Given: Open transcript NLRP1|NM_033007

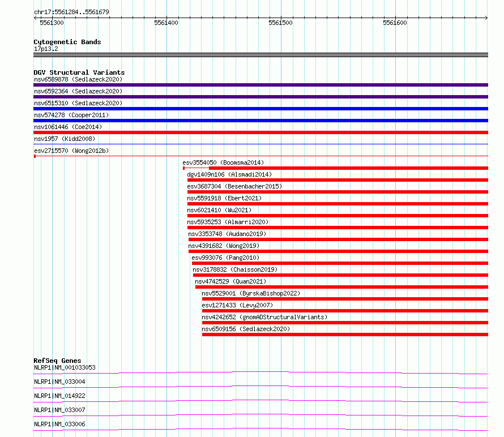Looking at the screenshot, I should point(59,410).
